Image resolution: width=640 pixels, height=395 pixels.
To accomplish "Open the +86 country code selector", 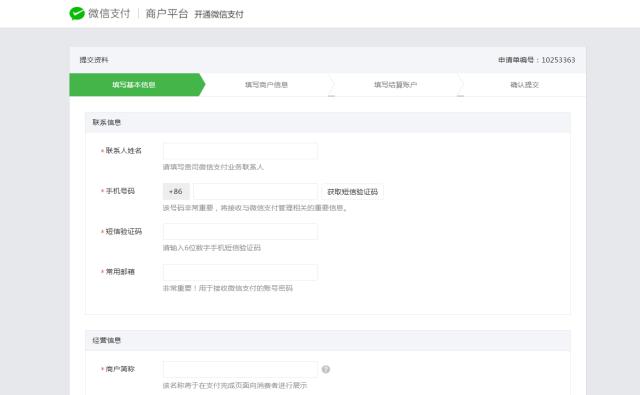I will pos(176,192).
